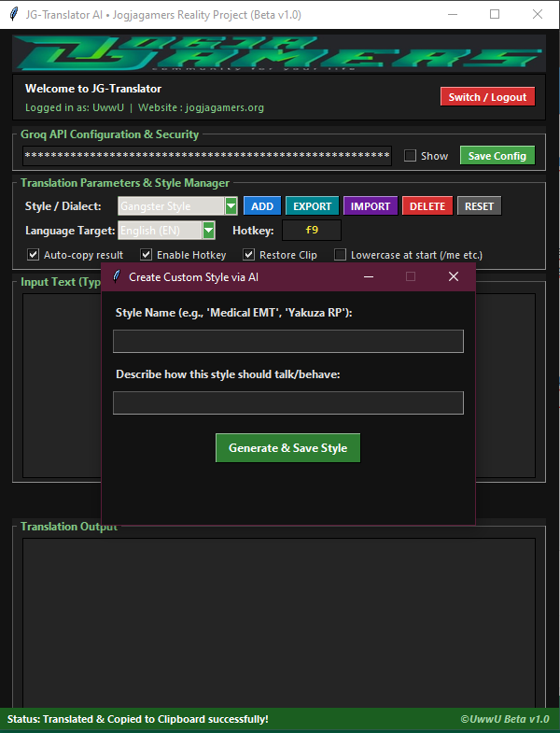
Task: Minimize the Create Custom Style dialog
Action: 369,276
